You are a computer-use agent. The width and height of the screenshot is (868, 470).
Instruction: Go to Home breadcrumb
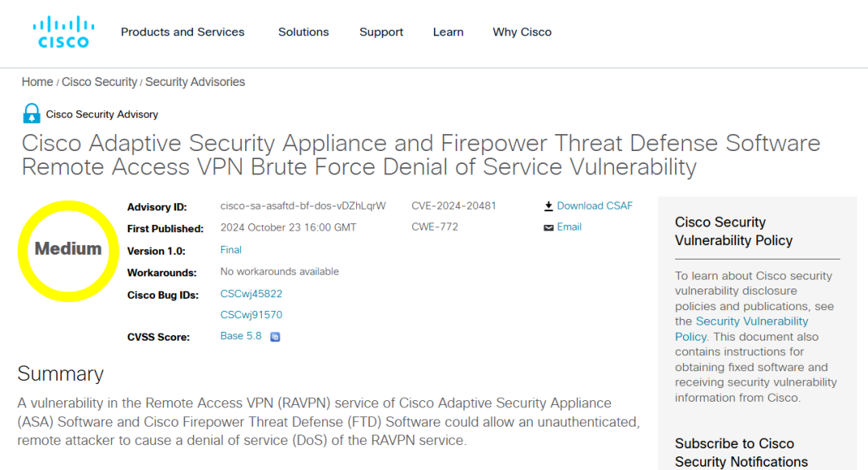[37, 82]
